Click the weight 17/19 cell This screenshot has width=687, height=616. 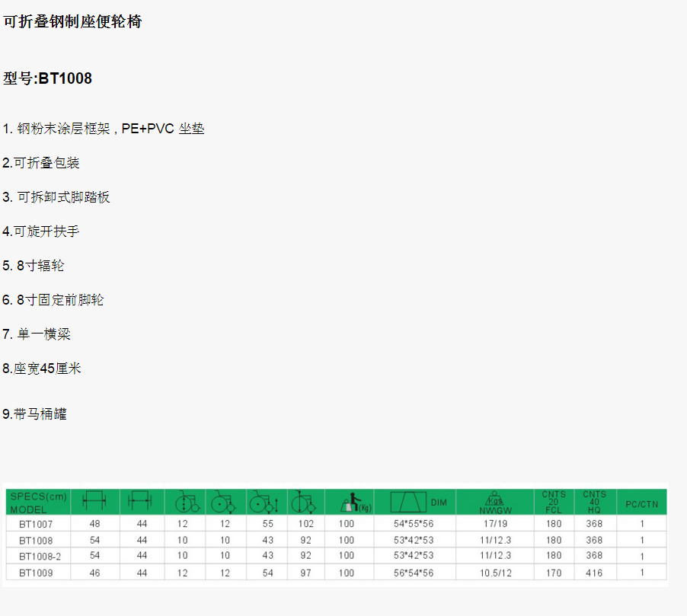click(496, 524)
